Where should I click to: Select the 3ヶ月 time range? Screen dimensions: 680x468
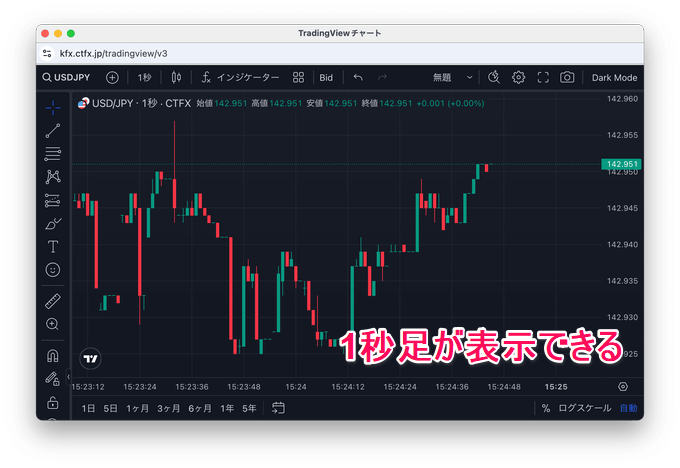point(169,408)
